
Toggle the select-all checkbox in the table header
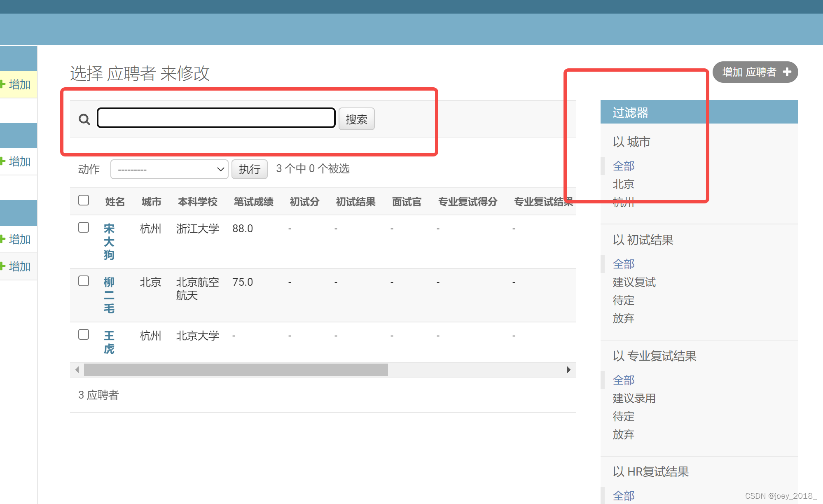point(84,201)
